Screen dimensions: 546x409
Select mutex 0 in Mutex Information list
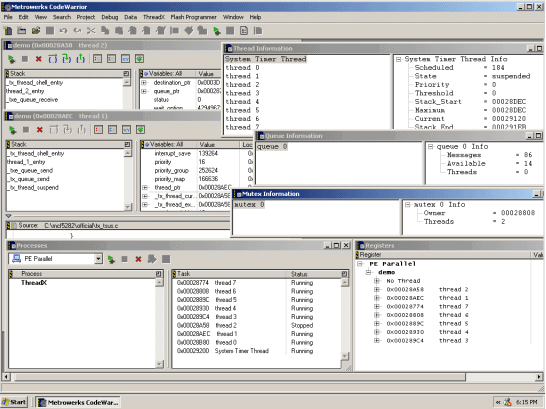pyautogui.click(x=249, y=205)
